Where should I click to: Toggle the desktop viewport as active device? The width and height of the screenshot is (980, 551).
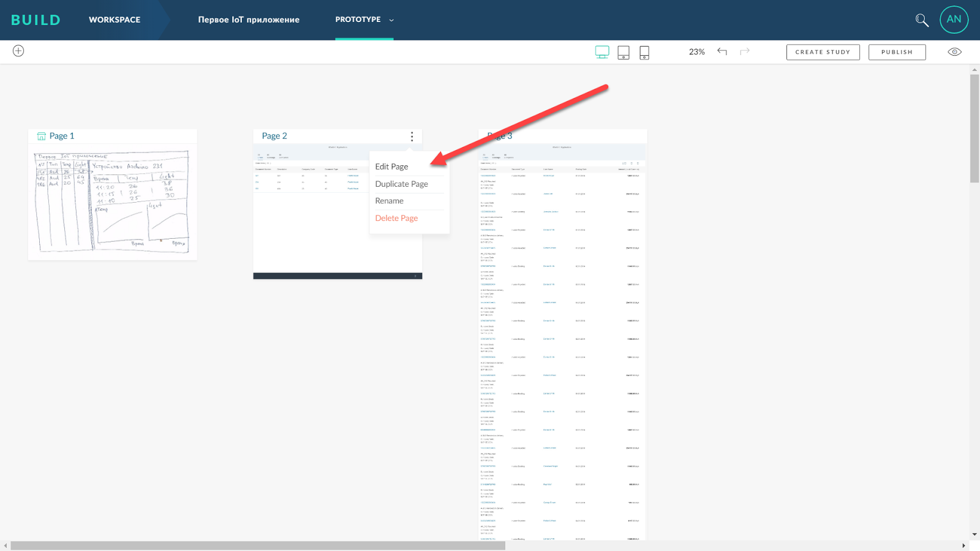pyautogui.click(x=602, y=52)
